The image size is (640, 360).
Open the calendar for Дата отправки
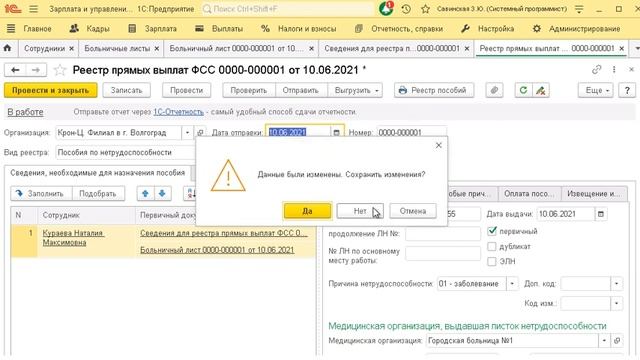point(336,133)
